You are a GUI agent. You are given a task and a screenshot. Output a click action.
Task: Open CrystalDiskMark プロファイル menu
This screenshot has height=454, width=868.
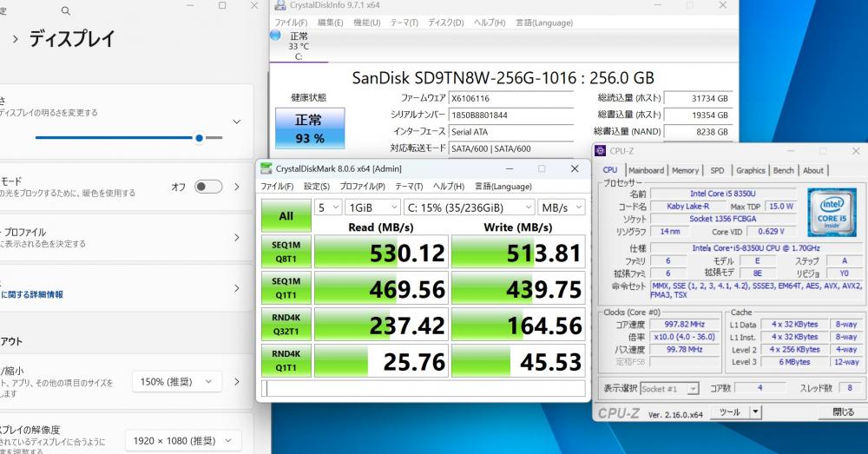(362, 187)
